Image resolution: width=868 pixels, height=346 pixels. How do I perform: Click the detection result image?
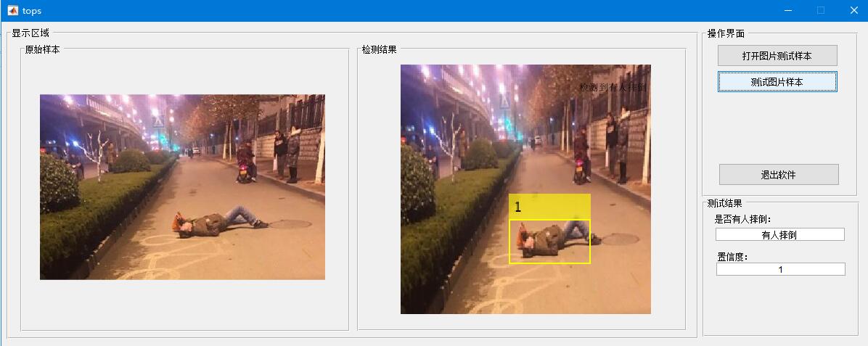coord(525,189)
